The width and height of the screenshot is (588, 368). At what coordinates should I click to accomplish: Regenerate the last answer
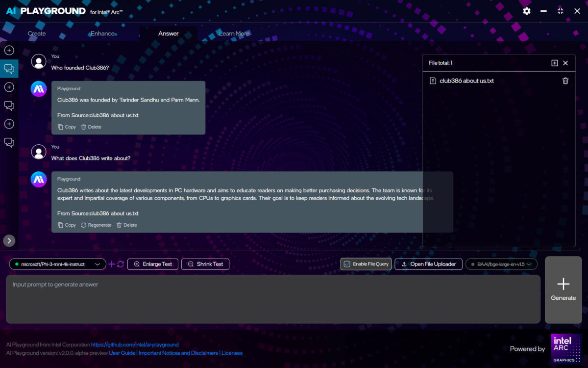click(x=96, y=225)
